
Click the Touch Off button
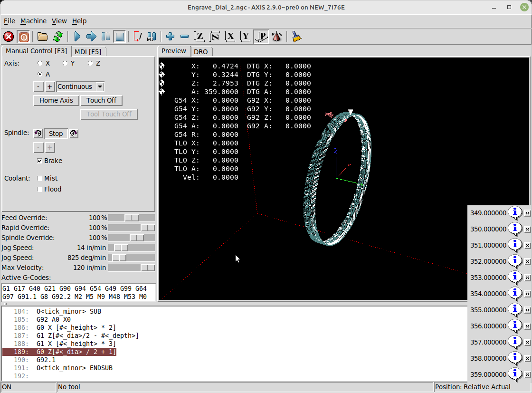pos(101,100)
